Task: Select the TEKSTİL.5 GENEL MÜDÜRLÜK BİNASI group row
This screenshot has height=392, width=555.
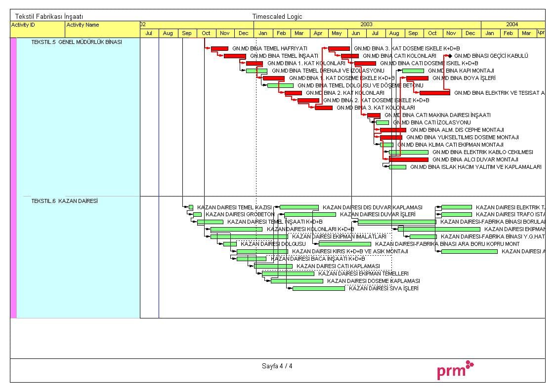Action: [x=76, y=42]
